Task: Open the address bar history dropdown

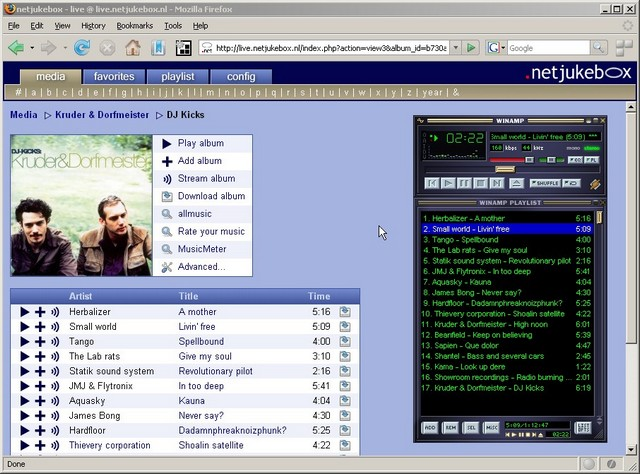Action: 456,48
